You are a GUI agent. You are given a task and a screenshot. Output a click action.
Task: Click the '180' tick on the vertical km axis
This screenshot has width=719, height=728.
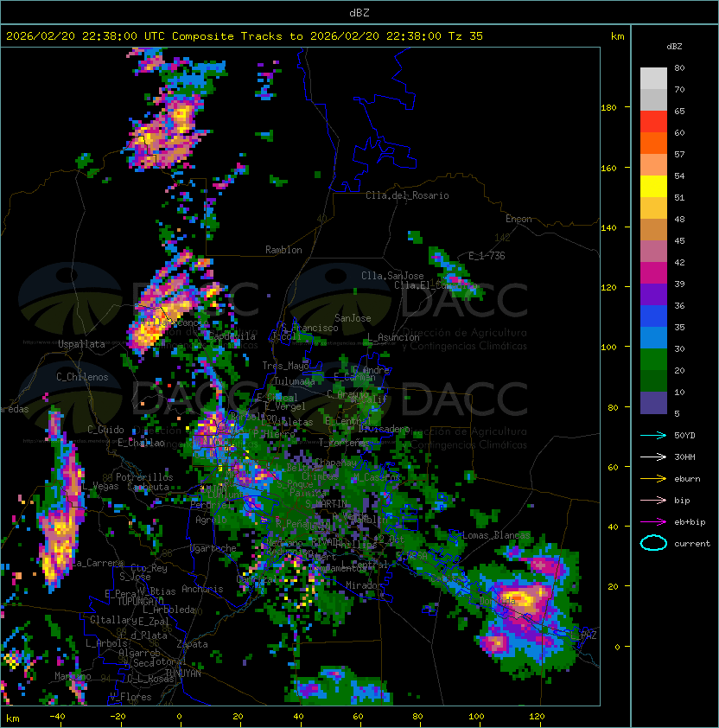pyautogui.click(x=608, y=108)
